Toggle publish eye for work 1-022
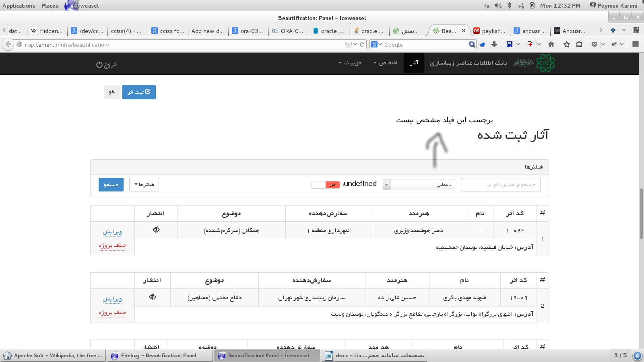 156,230
